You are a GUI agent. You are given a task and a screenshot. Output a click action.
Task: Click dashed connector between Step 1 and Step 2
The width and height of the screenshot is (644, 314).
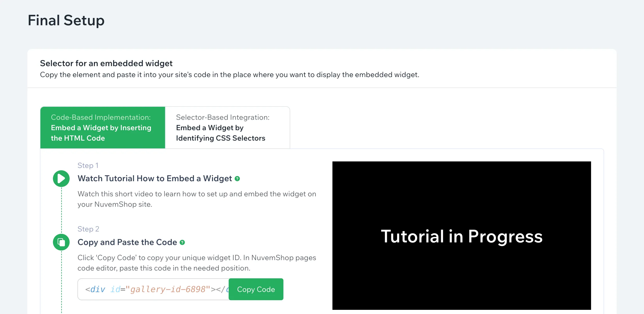[62, 210]
